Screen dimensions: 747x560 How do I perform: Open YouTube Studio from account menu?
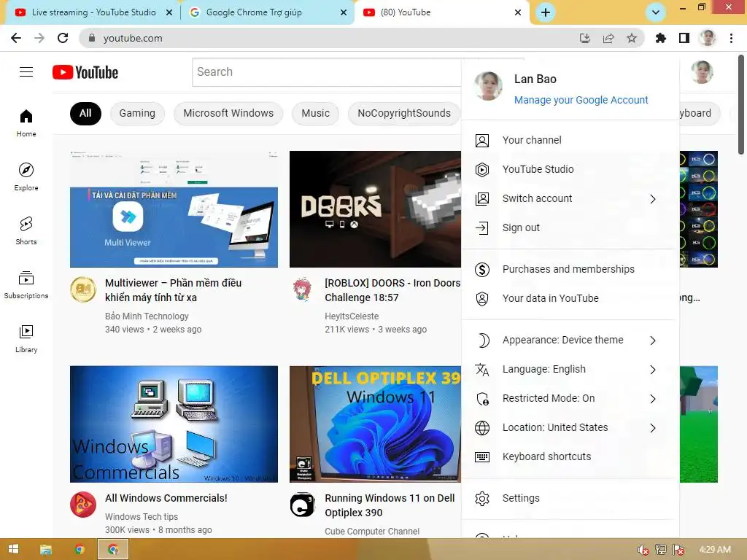pyautogui.click(x=570, y=169)
